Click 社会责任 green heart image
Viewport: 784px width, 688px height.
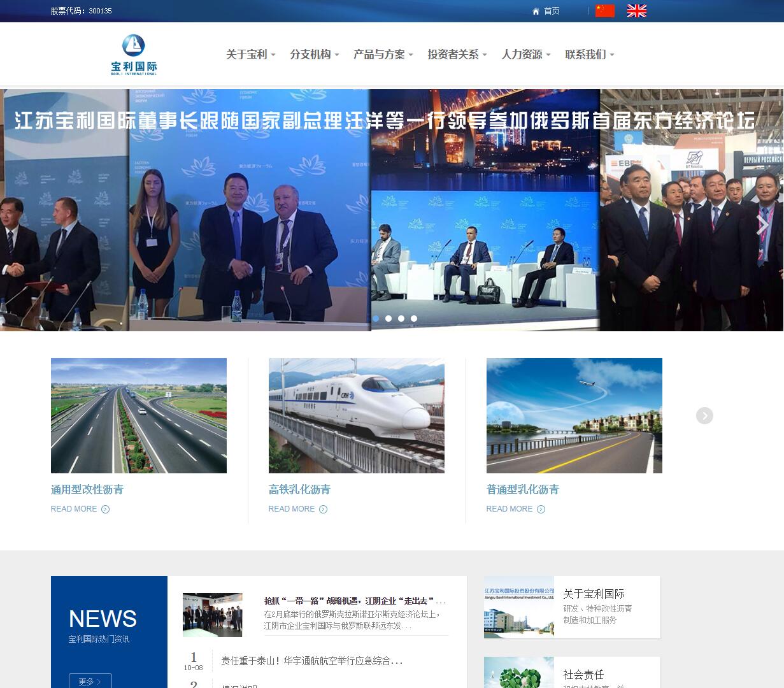pyautogui.click(x=519, y=673)
